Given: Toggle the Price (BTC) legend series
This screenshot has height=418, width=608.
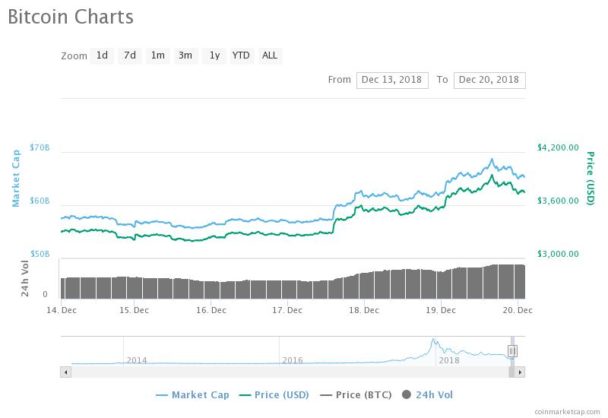Looking at the screenshot, I should click(x=356, y=395).
